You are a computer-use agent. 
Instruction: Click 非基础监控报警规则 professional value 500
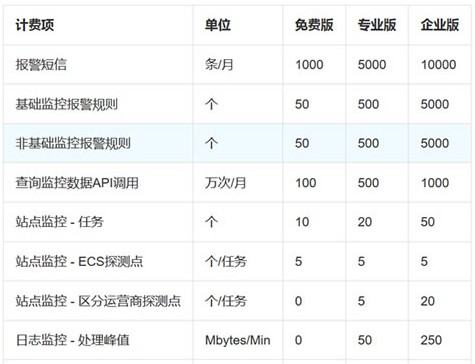click(x=368, y=143)
